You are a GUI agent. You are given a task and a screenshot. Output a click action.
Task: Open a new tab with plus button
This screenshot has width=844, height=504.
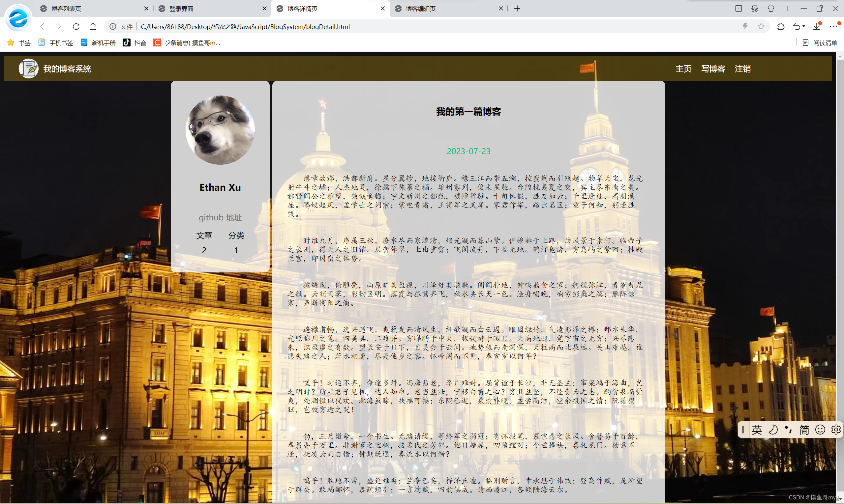coord(517,9)
